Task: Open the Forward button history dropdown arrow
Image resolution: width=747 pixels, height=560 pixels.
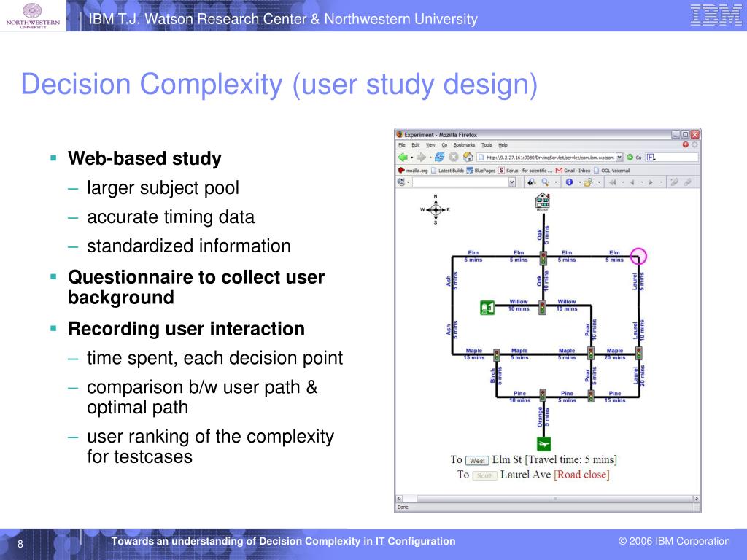Action: [x=430, y=157]
